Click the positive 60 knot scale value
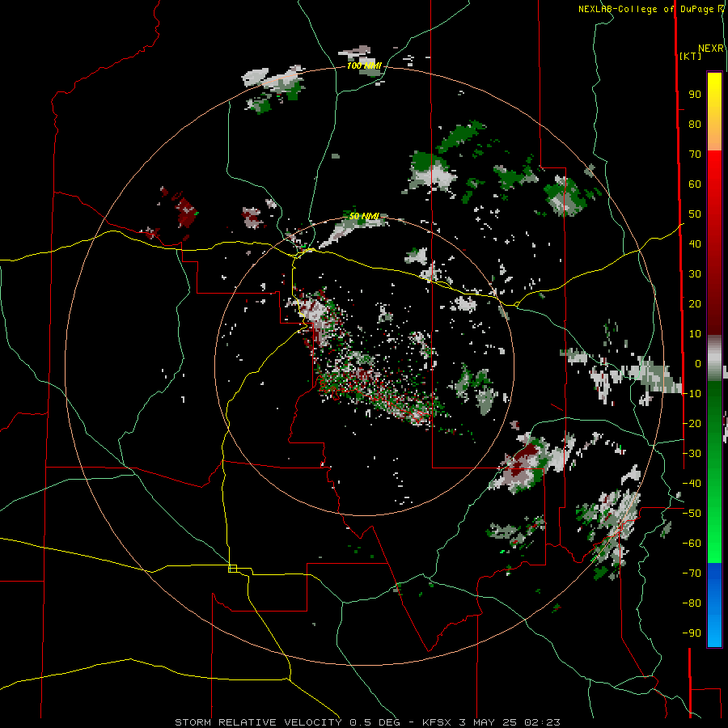Screen dimensions: 728x728 click(x=695, y=184)
